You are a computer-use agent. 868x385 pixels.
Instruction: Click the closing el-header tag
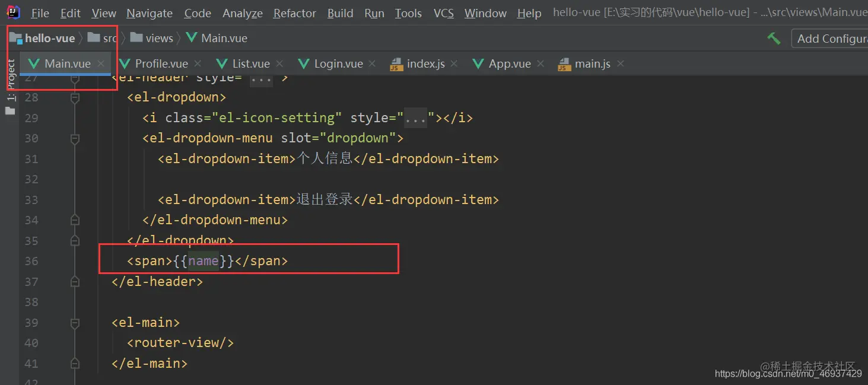click(157, 282)
